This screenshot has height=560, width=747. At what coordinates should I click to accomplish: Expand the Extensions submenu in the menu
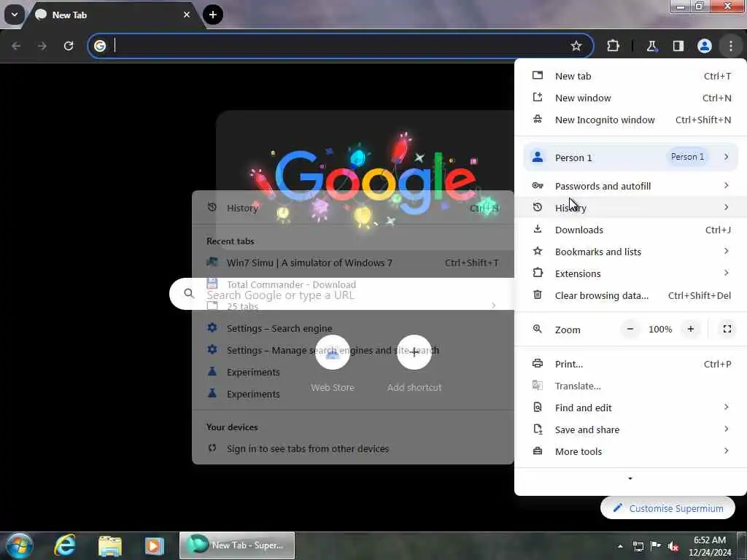(630, 273)
